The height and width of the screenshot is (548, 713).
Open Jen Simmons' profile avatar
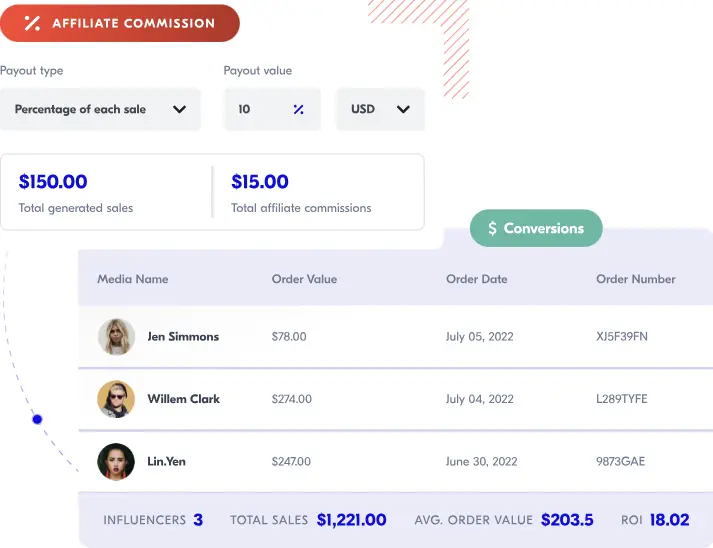(x=116, y=337)
